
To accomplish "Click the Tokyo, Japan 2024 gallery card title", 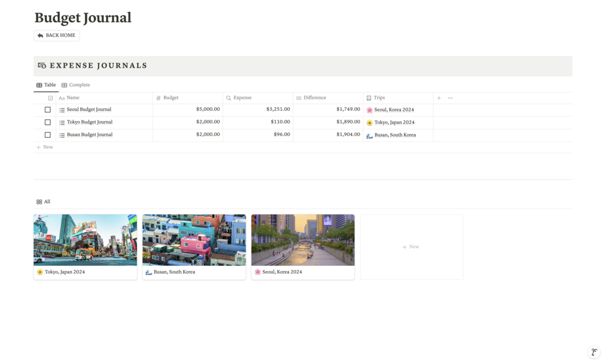I will [x=65, y=272].
